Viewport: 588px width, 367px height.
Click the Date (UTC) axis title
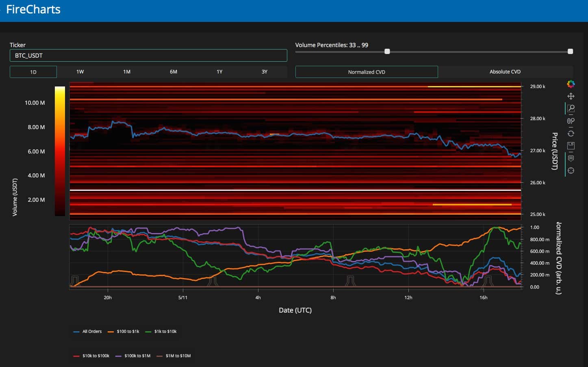[x=295, y=310]
